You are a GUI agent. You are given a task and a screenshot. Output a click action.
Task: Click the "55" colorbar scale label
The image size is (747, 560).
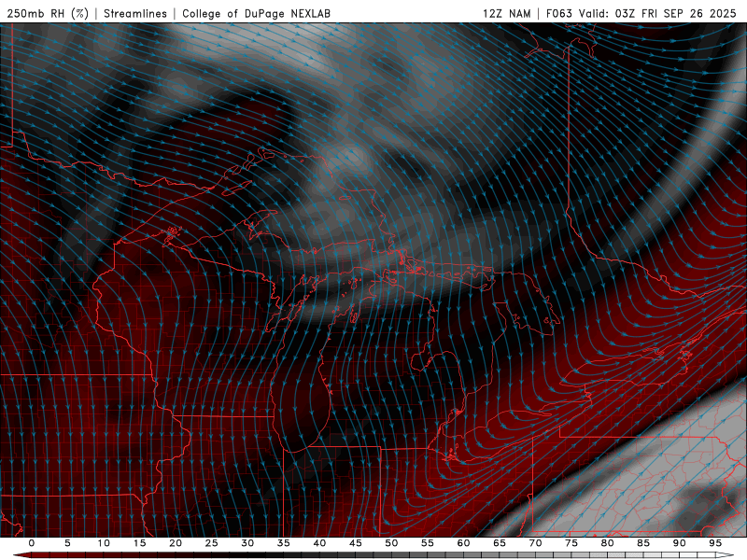pyautogui.click(x=428, y=543)
